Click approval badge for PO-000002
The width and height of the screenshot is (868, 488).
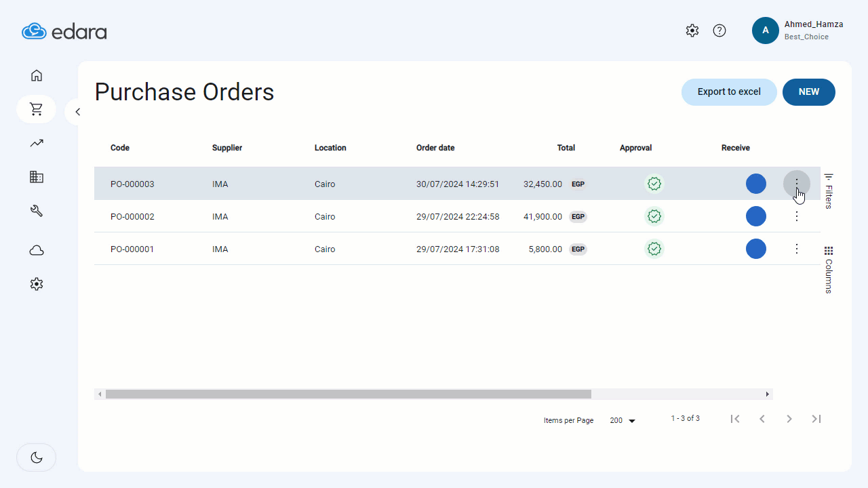654,216
